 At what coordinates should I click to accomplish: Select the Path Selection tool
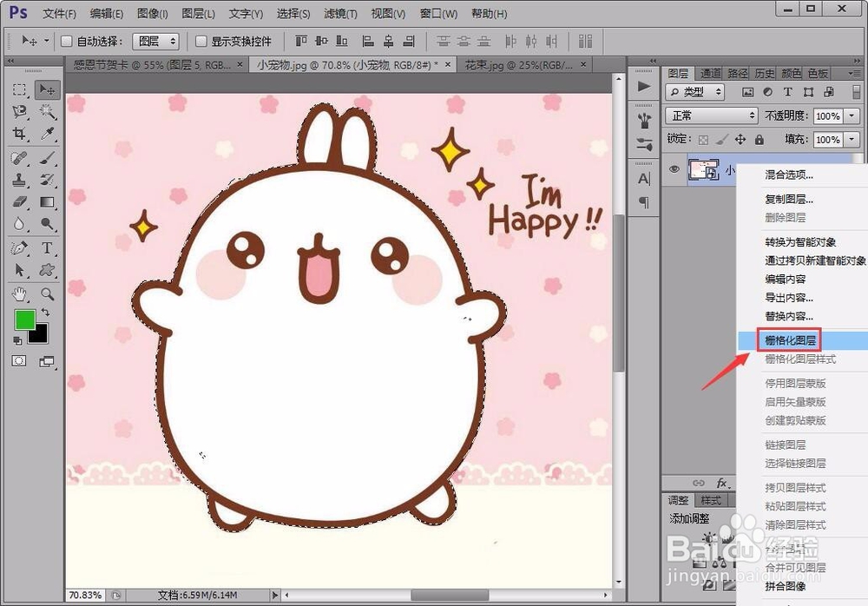point(20,270)
